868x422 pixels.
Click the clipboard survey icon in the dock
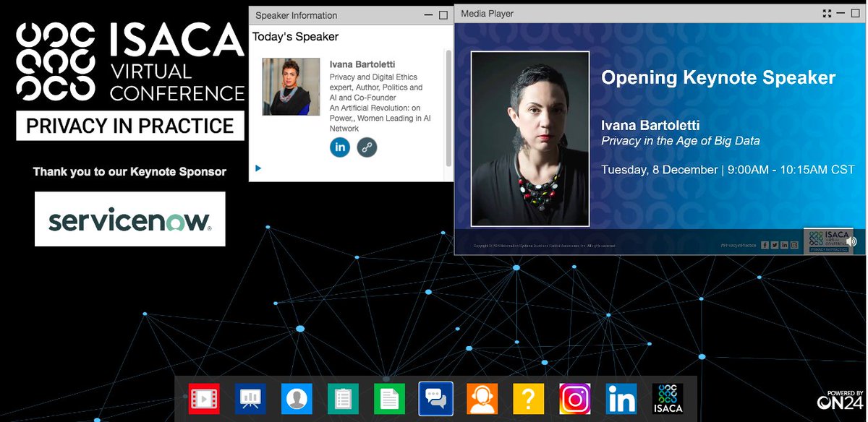tap(343, 398)
